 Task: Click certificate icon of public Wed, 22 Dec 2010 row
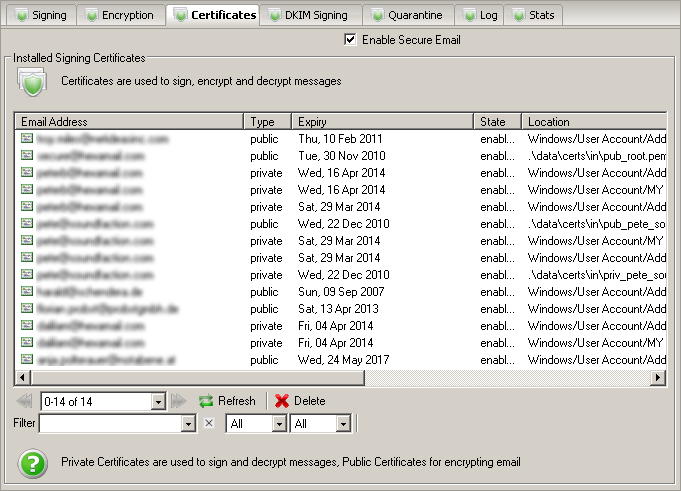tap(27, 223)
